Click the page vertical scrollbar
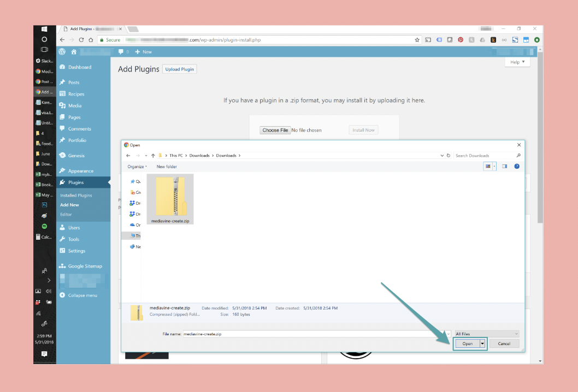 click(x=540, y=136)
